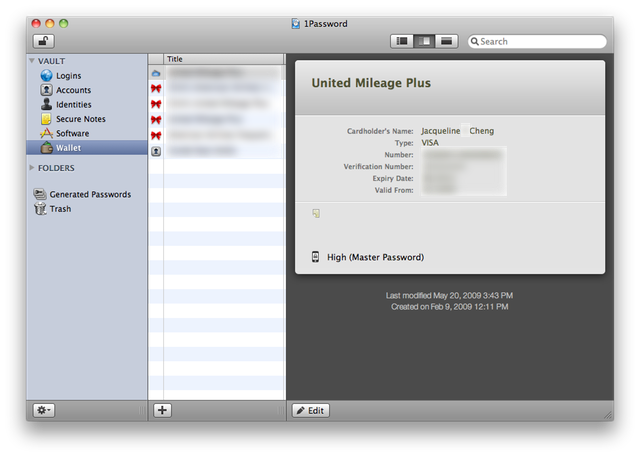The height and width of the screenshot is (457, 640).
Task: Click the Logins globe icon
Action: [47, 75]
